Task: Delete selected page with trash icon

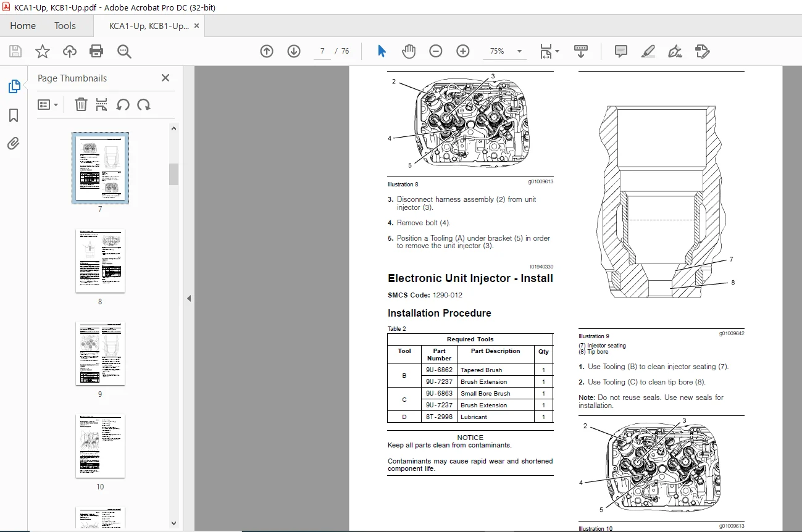Action: coord(81,104)
